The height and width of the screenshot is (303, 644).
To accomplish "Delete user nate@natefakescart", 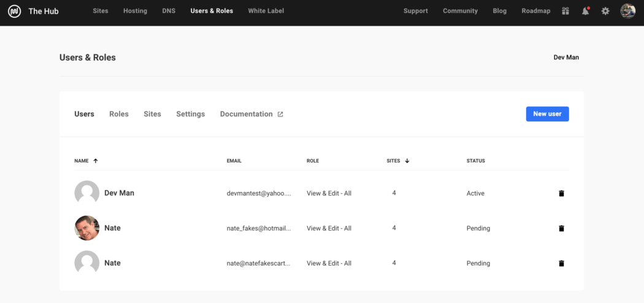I will [x=561, y=263].
